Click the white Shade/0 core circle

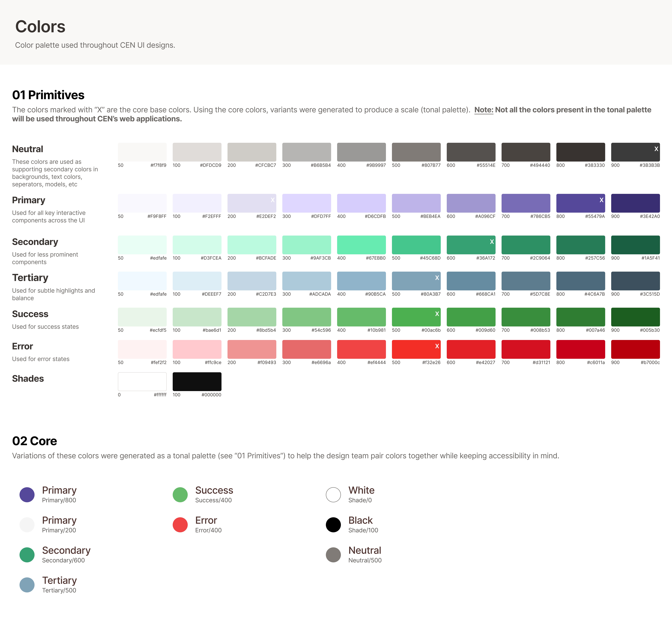point(333,495)
